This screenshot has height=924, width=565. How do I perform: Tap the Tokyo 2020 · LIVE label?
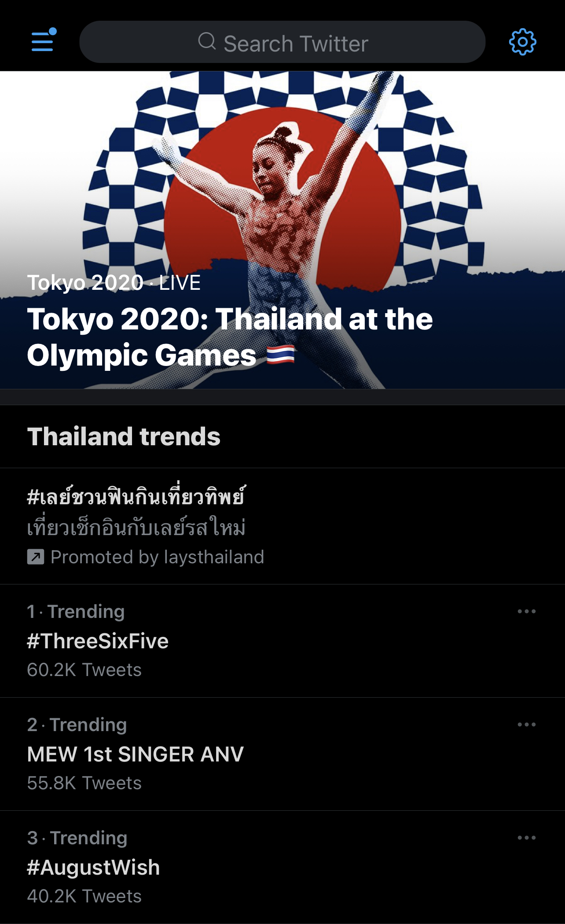[114, 282]
